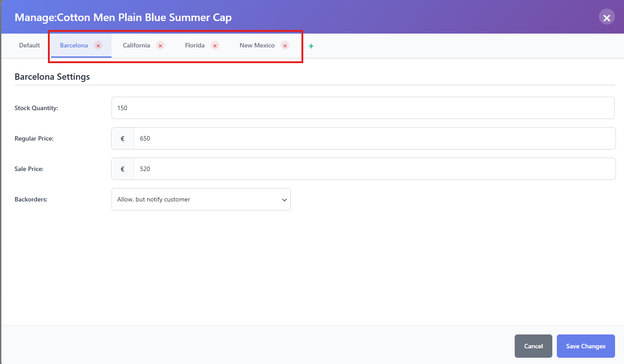The image size is (624, 364).
Task: Select the Sale Price input showing 520
Action: click(x=374, y=169)
